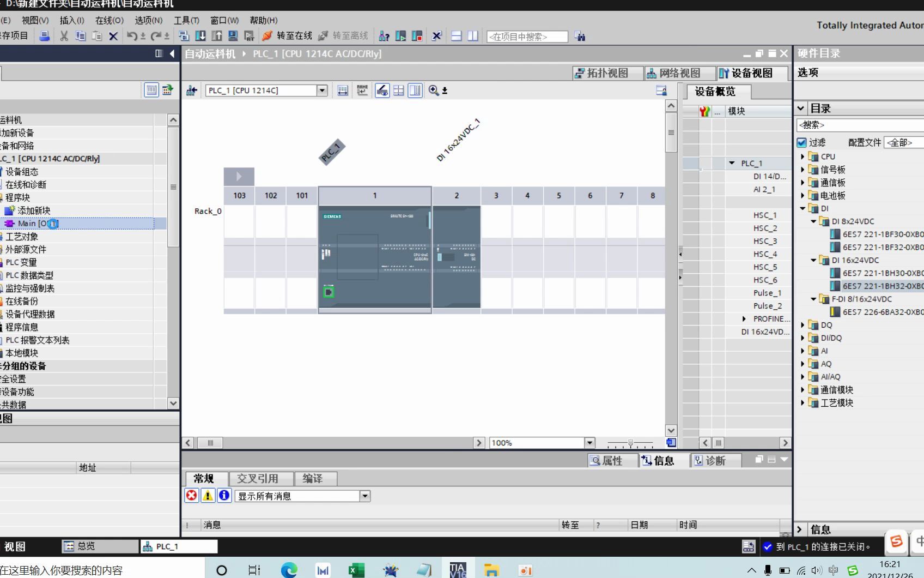Viewport: 924px width, 578px height.
Task: Select the DI module in slot 2
Action: (457, 257)
